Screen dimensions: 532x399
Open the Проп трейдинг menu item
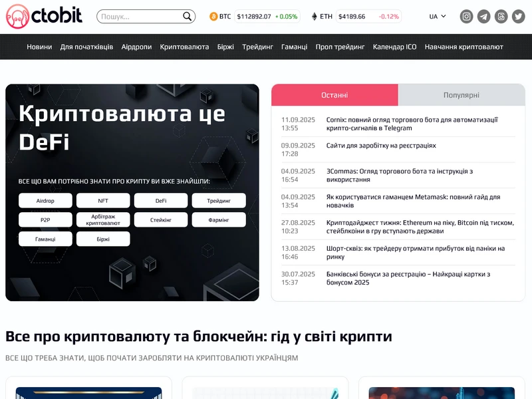point(340,47)
